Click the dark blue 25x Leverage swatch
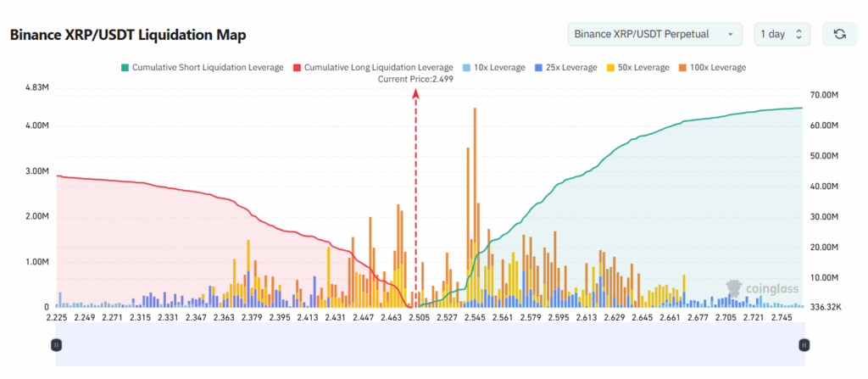 point(538,68)
